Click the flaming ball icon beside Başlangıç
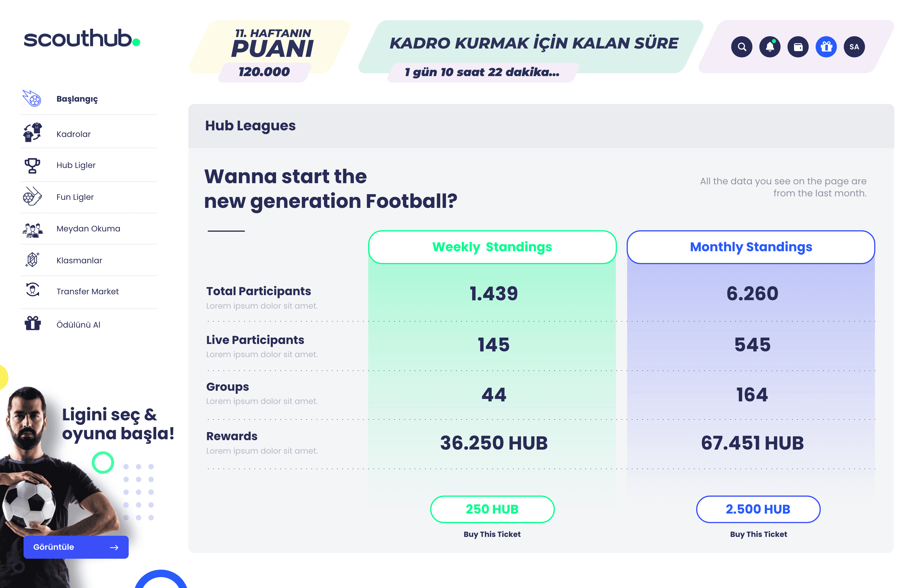Screen dimensions: 919x588 click(32, 98)
